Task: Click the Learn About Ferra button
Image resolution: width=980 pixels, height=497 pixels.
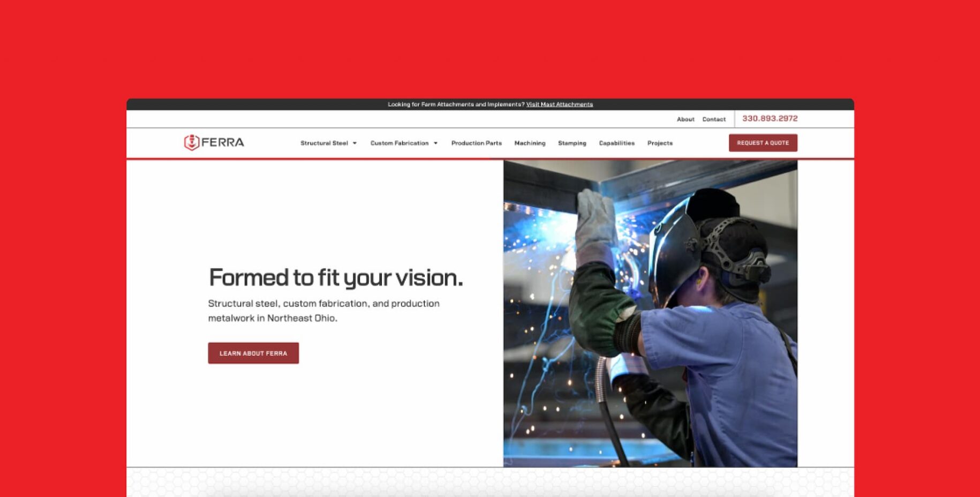Action: point(253,353)
